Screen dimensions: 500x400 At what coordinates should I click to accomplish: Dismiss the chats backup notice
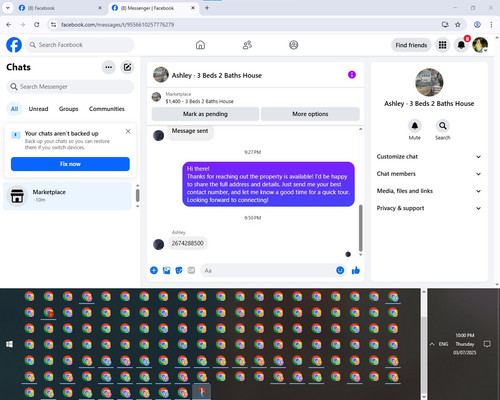pyautogui.click(x=128, y=131)
